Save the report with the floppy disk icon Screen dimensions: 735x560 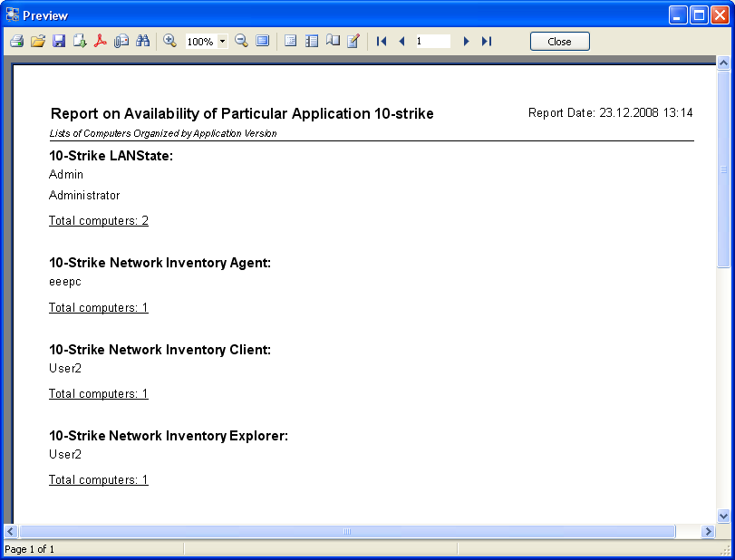(59, 42)
